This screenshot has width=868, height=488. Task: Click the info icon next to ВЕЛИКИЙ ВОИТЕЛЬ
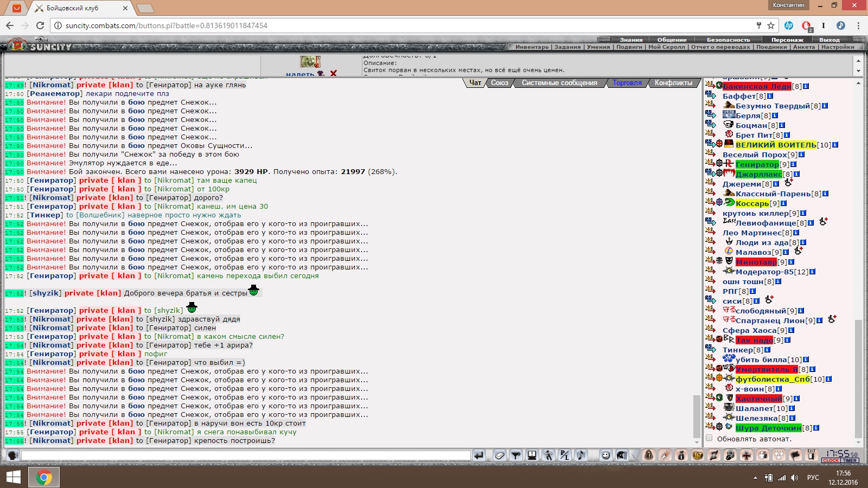tap(835, 145)
